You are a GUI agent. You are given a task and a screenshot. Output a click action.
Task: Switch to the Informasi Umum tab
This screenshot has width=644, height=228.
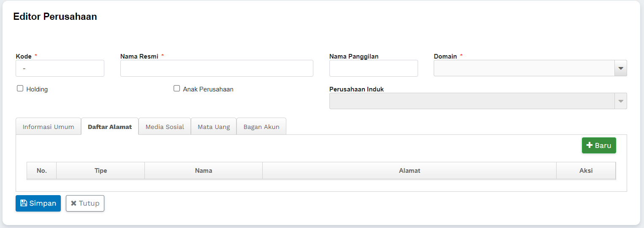[x=48, y=127]
